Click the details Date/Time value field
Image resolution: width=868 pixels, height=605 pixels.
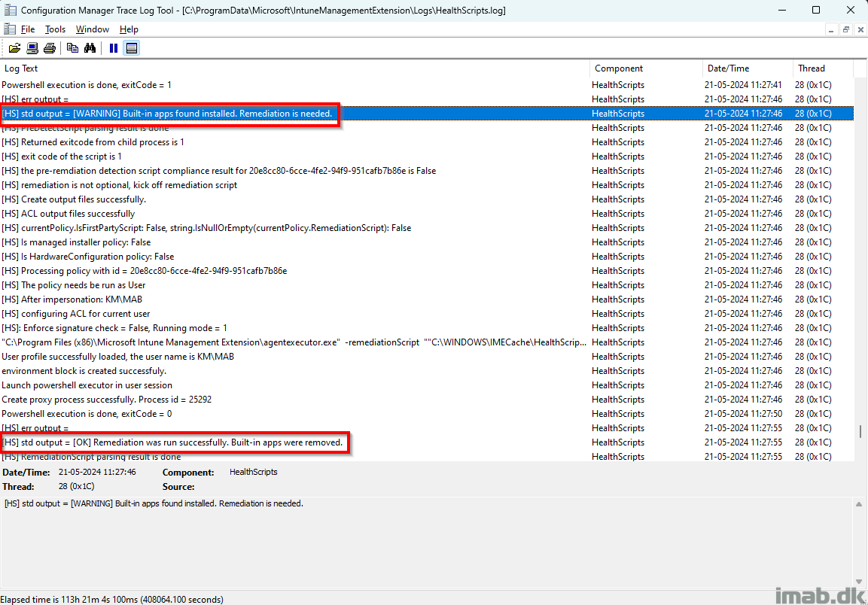coord(97,472)
